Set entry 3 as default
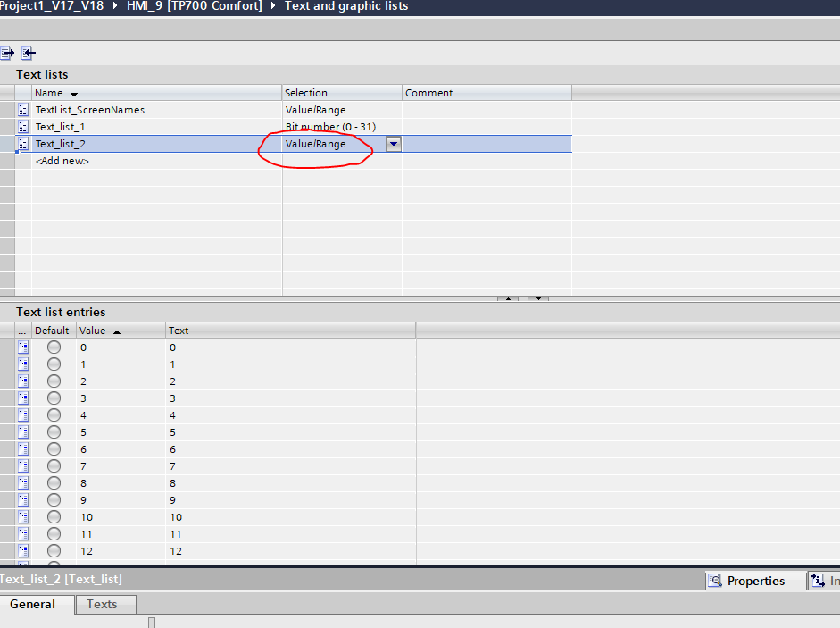The width and height of the screenshot is (840, 628). click(x=54, y=398)
